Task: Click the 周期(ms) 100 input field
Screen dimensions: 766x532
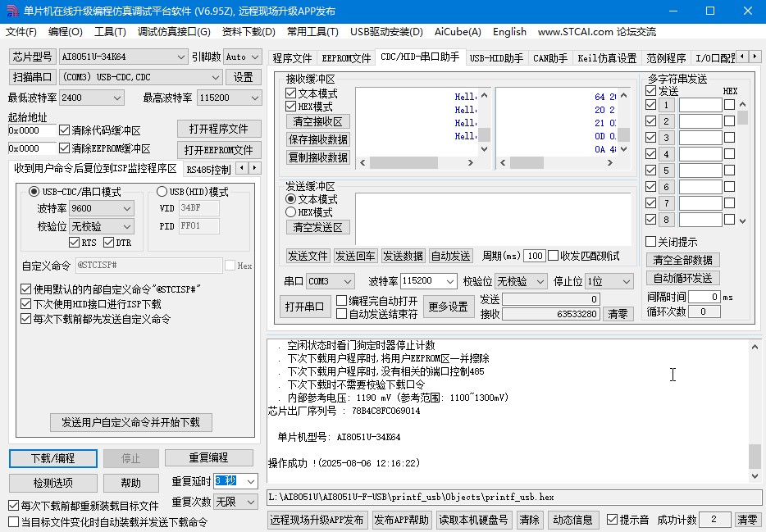Action: [x=535, y=256]
